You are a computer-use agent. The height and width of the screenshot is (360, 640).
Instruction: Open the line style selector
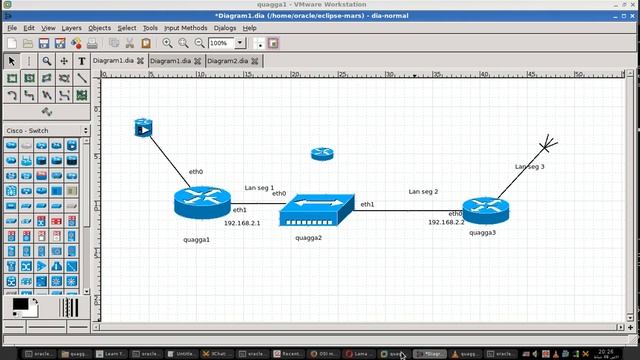pos(46,327)
